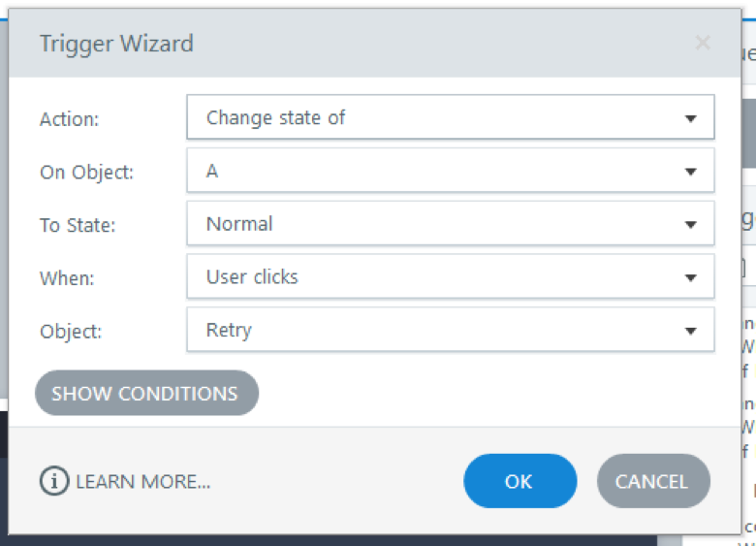Click the Action dropdown arrow
The height and width of the screenshot is (546, 756).
pos(690,118)
